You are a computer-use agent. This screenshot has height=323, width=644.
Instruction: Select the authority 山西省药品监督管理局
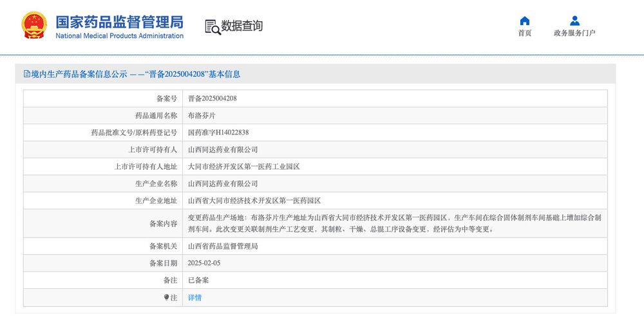click(223, 246)
